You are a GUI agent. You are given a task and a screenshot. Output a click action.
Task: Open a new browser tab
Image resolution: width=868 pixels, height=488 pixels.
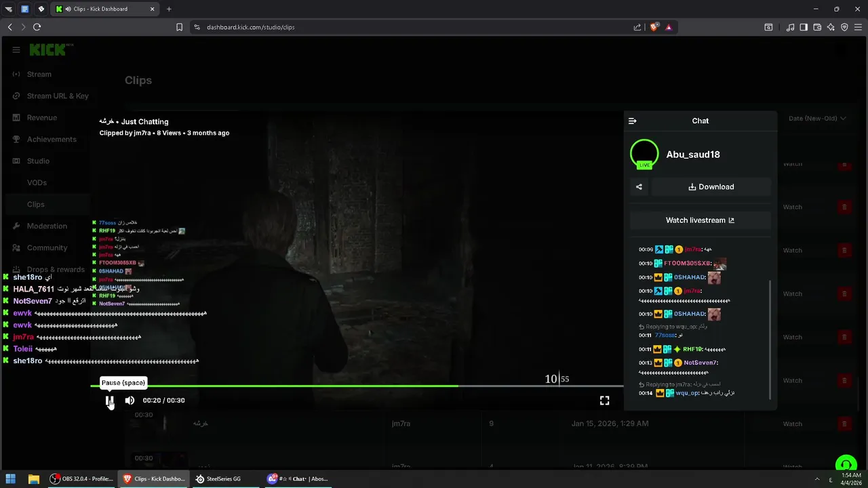(169, 9)
